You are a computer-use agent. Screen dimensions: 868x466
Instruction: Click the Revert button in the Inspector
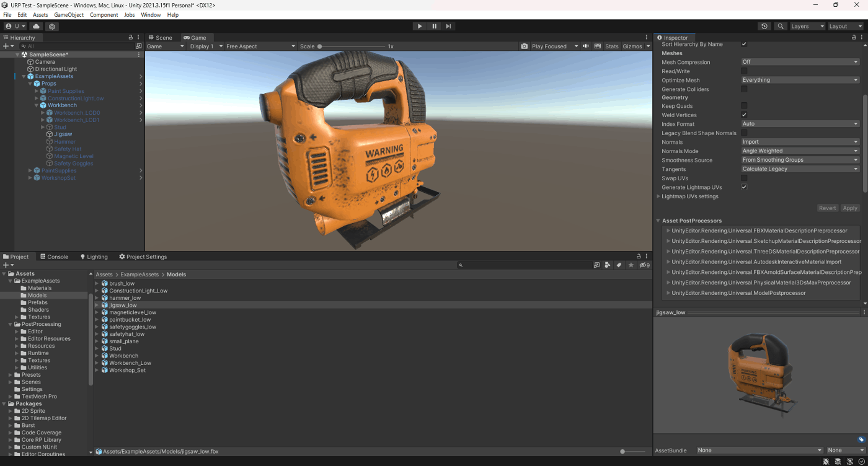827,208
